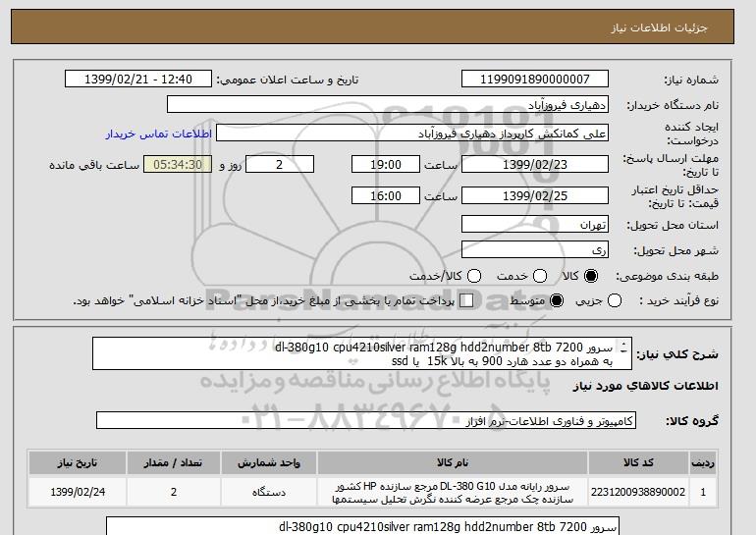
Task: Click the تعداد / مقدار column header
Action: [x=173, y=462]
